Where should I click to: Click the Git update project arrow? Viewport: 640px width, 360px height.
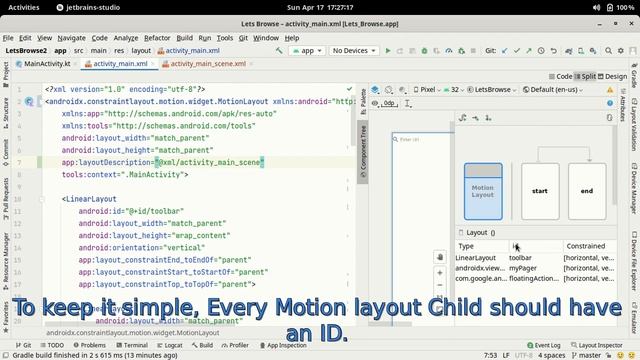tap(504, 51)
